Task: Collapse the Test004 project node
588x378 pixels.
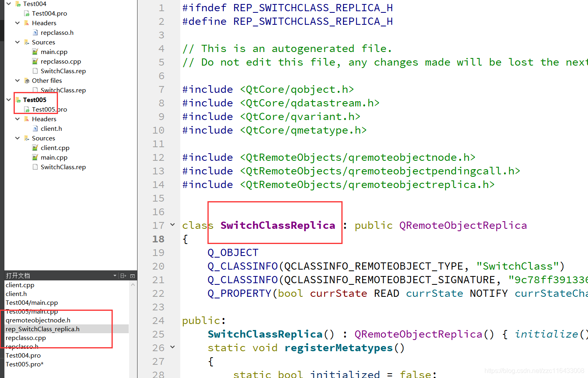Action: [x=8, y=4]
